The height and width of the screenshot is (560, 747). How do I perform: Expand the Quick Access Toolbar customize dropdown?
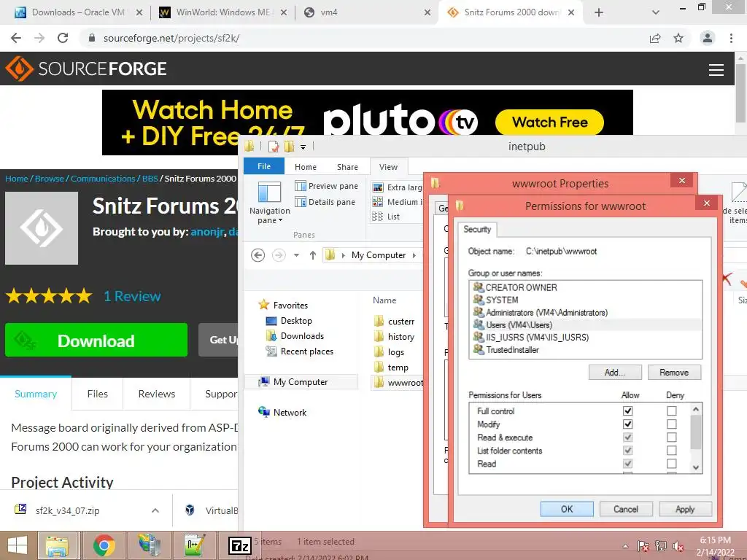(303, 147)
